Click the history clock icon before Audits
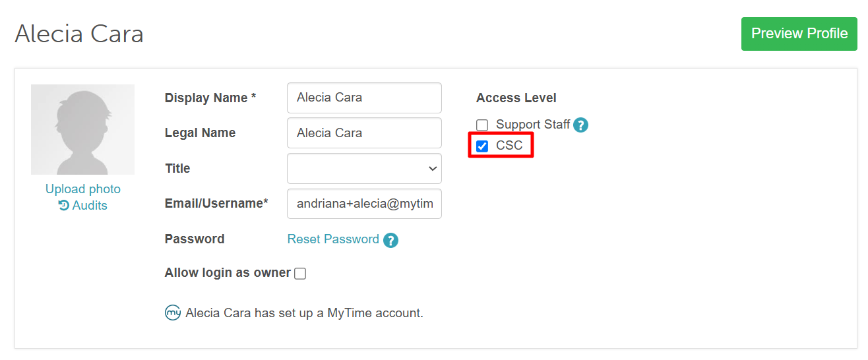The height and width of the screenshot is (360, 868). pos(64,205)
